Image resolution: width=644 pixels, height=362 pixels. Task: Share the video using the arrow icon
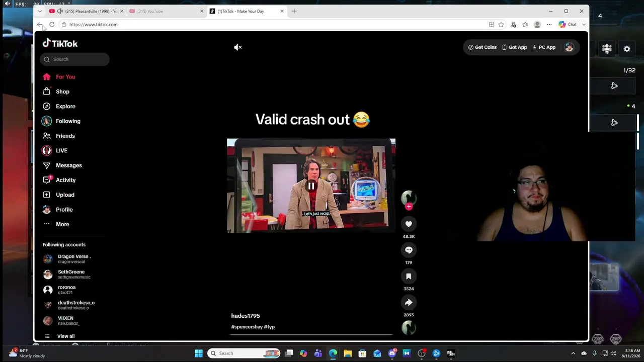point(409,303)
